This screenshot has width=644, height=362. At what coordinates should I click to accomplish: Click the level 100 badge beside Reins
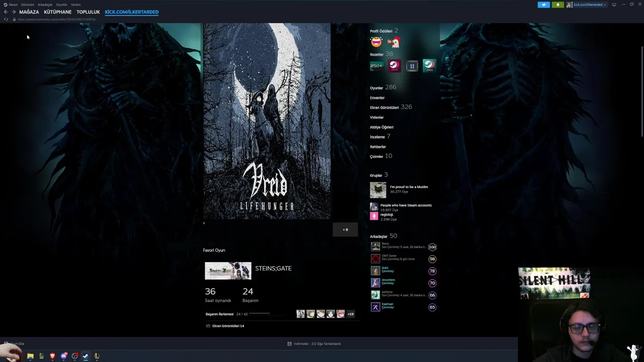click(x=432, y=247)
